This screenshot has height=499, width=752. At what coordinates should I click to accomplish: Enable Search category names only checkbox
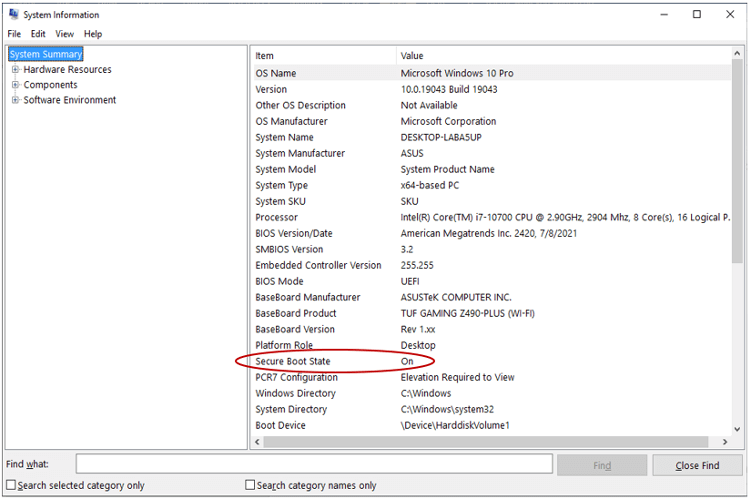point(251,486)
